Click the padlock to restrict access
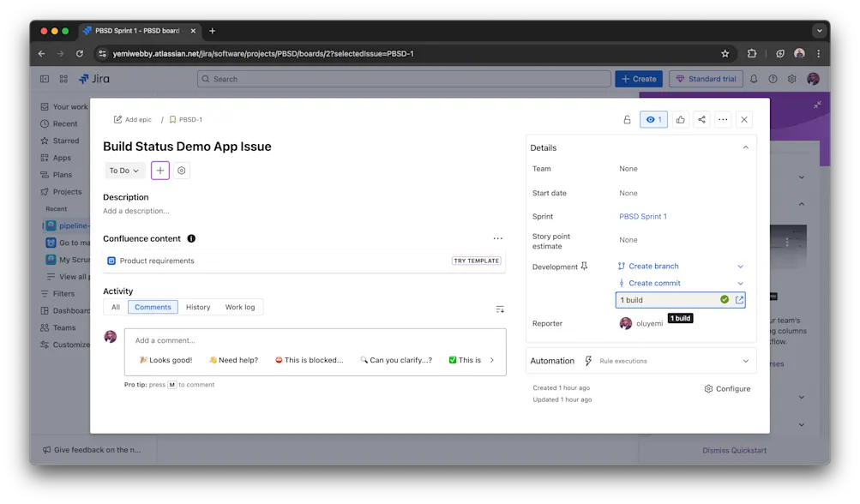 pos(628,119)
